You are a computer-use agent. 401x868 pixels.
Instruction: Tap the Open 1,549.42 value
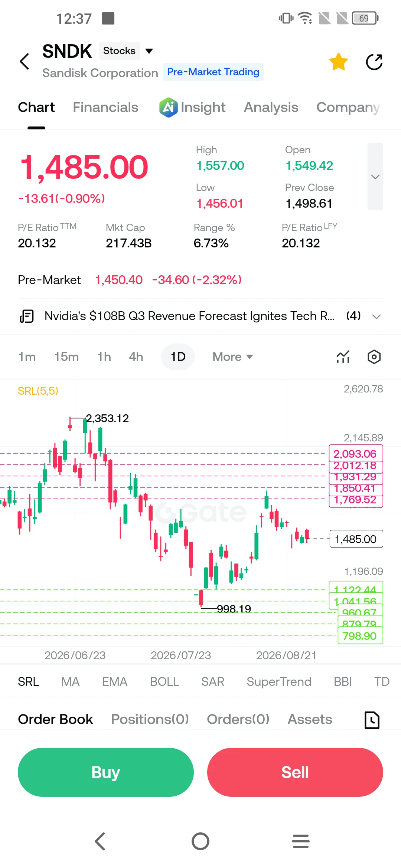coord(309,166)
